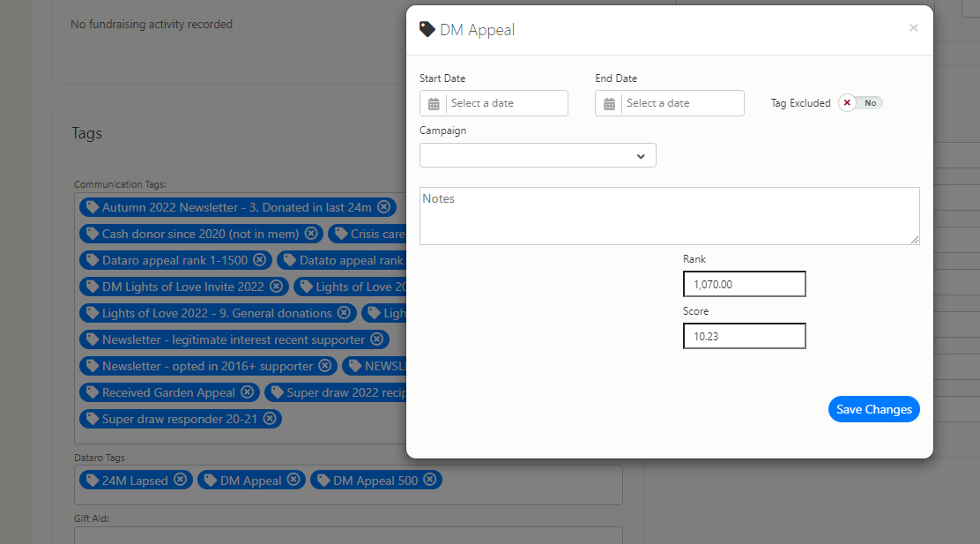Click into the Notes text area
Screen dimensions: 980x544
tap(670, 216)
